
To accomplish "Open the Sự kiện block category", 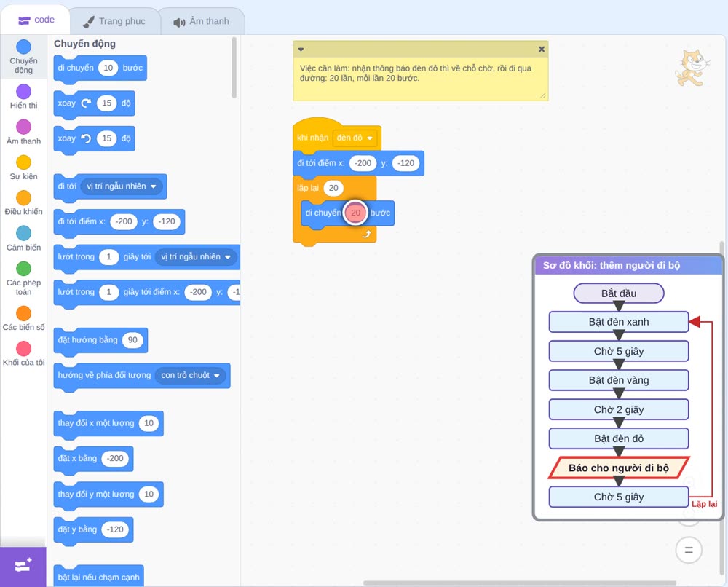I will pos(23,168).
